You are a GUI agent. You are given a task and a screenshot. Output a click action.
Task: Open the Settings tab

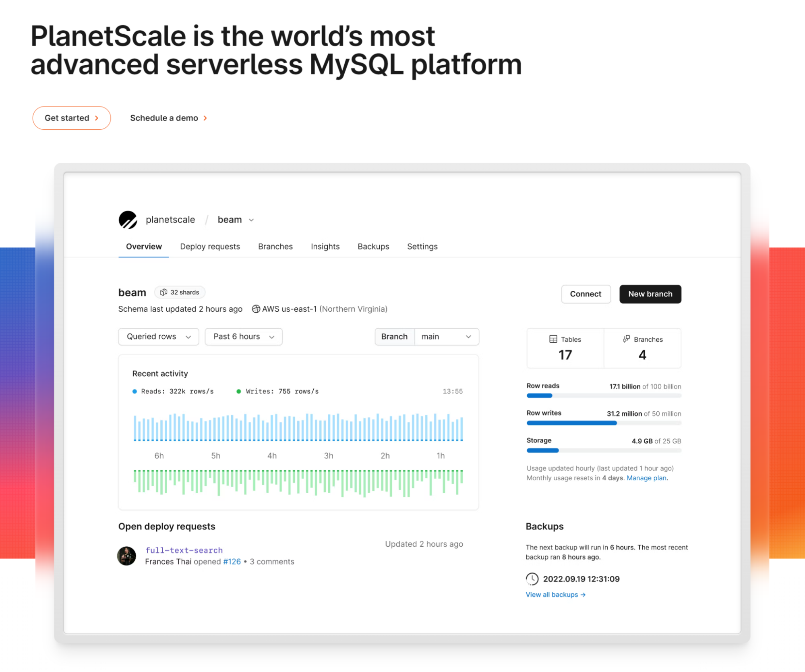(422, 247)
